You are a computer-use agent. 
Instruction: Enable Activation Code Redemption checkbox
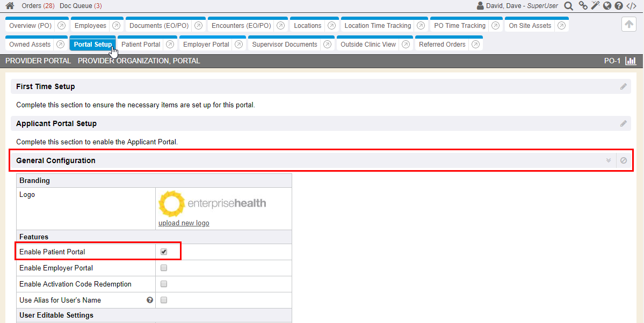click(164, 284)
